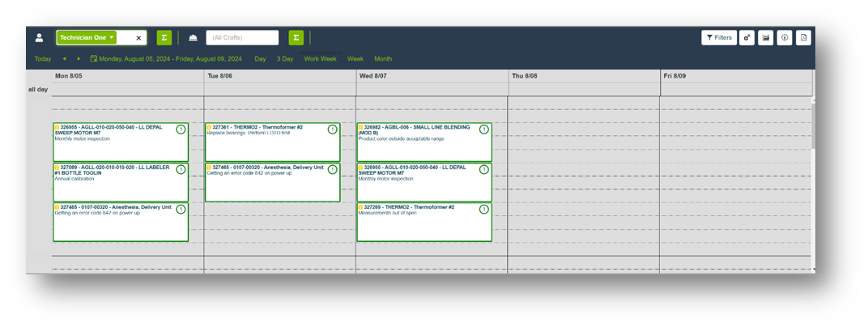Click the sigma button beside Technician One

tap(164, 37)
